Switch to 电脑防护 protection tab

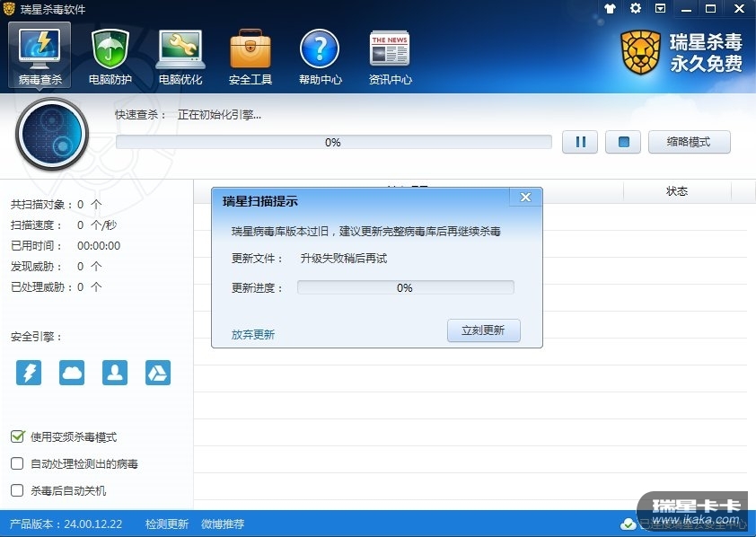(x=110, y=57)
